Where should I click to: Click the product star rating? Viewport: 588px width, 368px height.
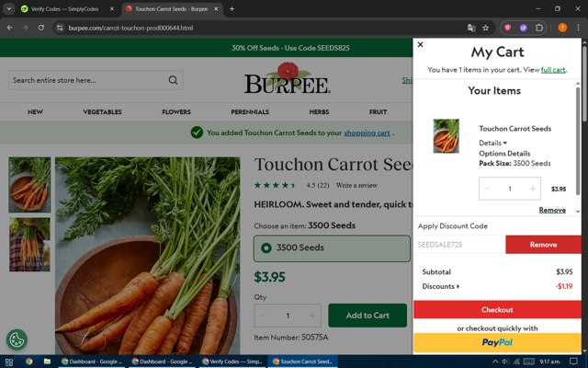click(x=275, y=185)
